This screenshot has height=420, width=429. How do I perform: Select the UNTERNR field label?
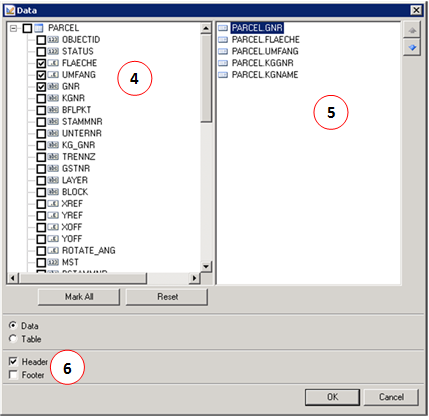click(82, 134)
